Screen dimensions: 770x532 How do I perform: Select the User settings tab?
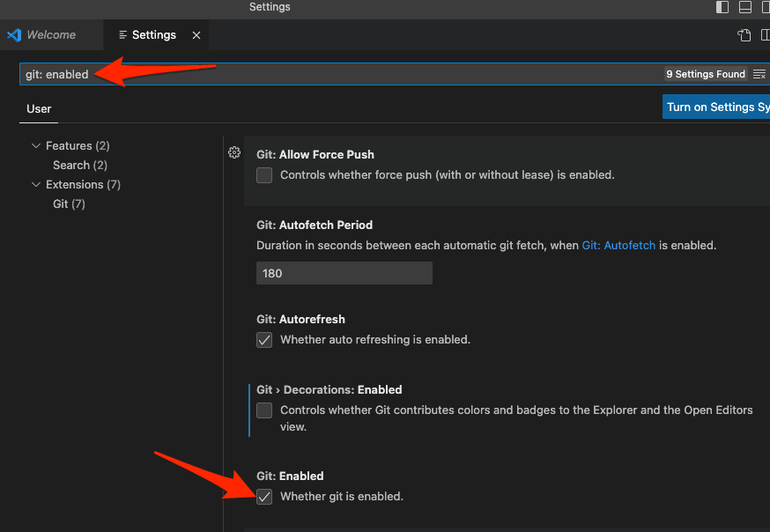pyautogui.click(x=39, y=109)
